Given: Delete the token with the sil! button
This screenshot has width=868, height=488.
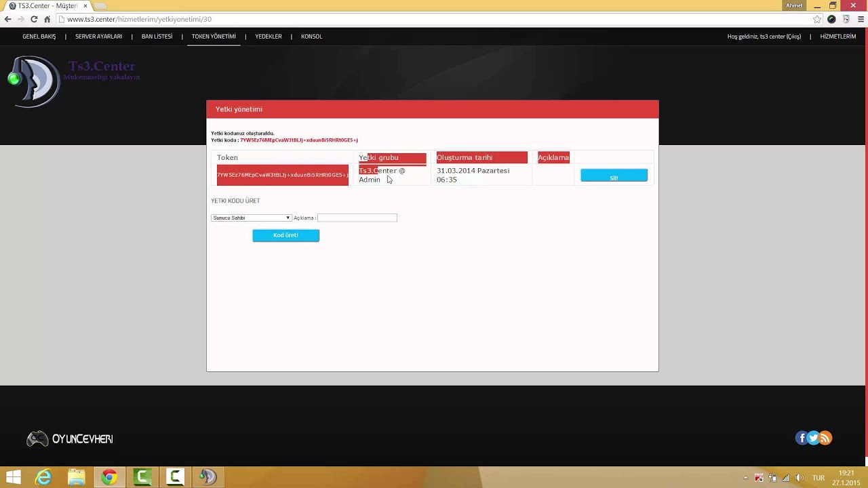Looking at the screenshot, I should click(x=614, y=176).
